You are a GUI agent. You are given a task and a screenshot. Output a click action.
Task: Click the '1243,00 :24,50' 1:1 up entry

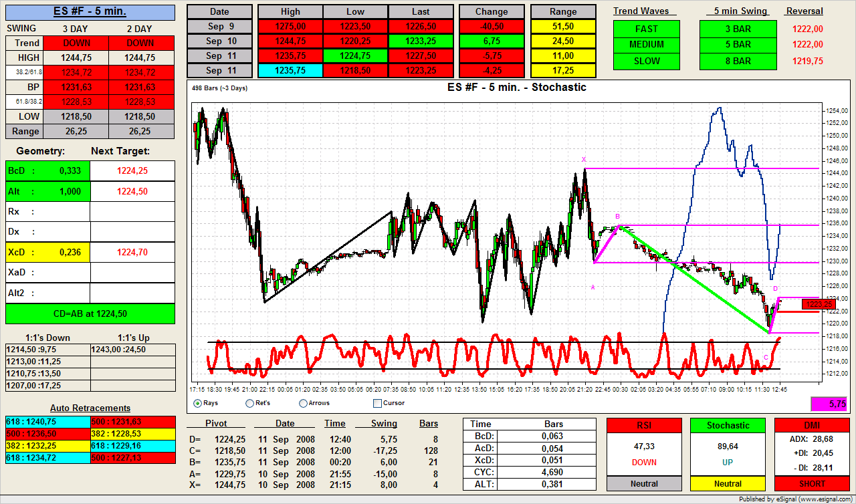click(132, 349)
